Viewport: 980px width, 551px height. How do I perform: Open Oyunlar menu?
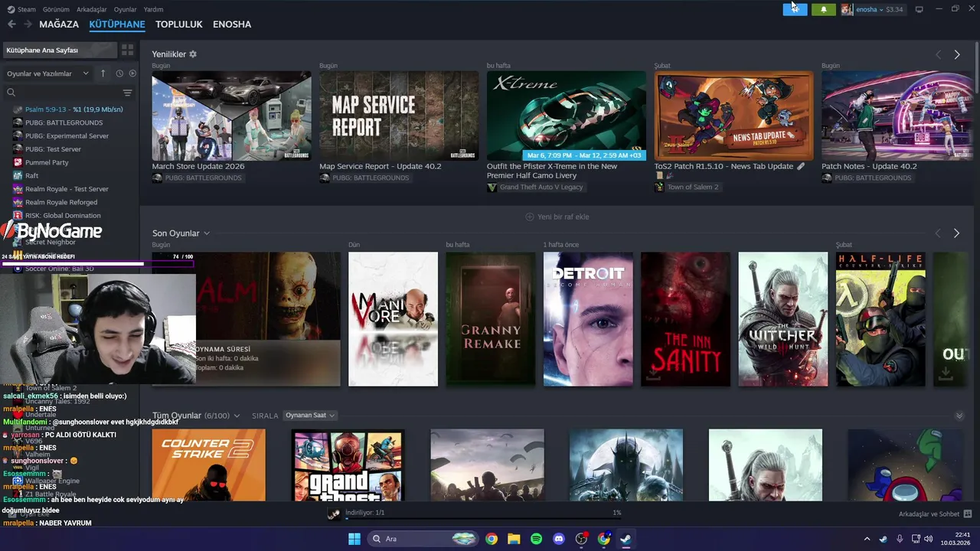point(125,9)
